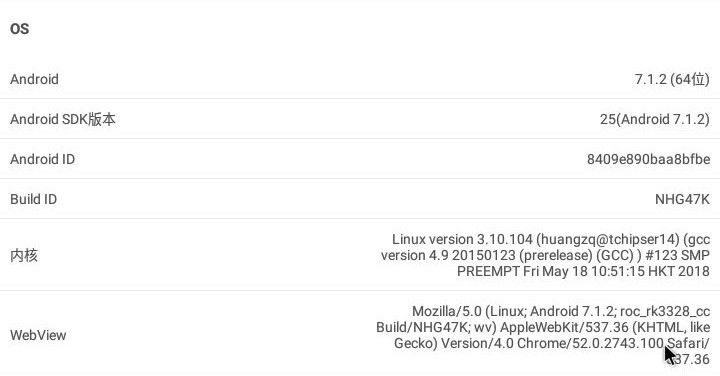The image size is (720, 376).
Task: Tap the 8409e890baa8bfbe Android ID value
Action: point(648,159)
